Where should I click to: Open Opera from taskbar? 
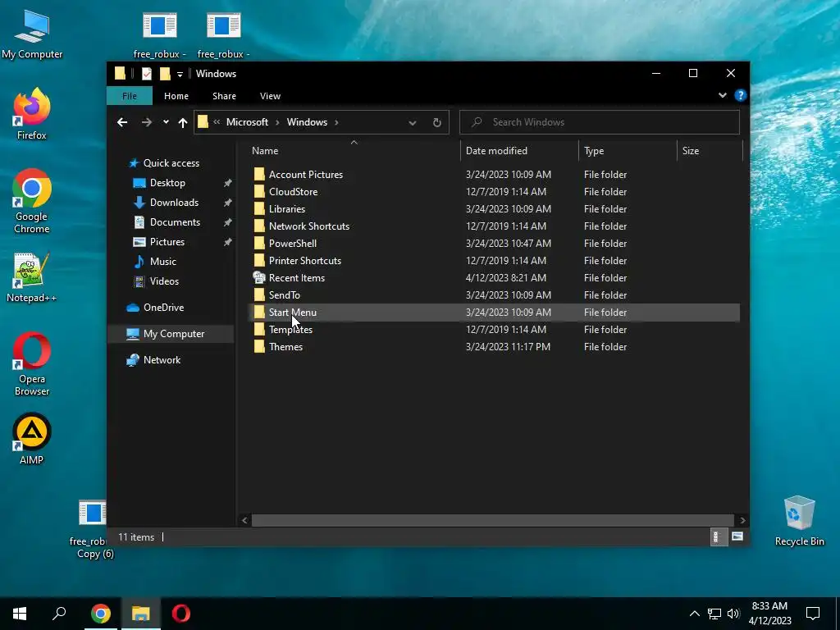(181, 614)
